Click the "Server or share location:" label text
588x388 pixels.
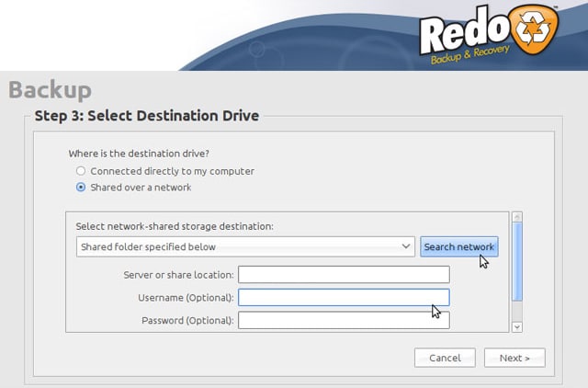pos(178,275)
